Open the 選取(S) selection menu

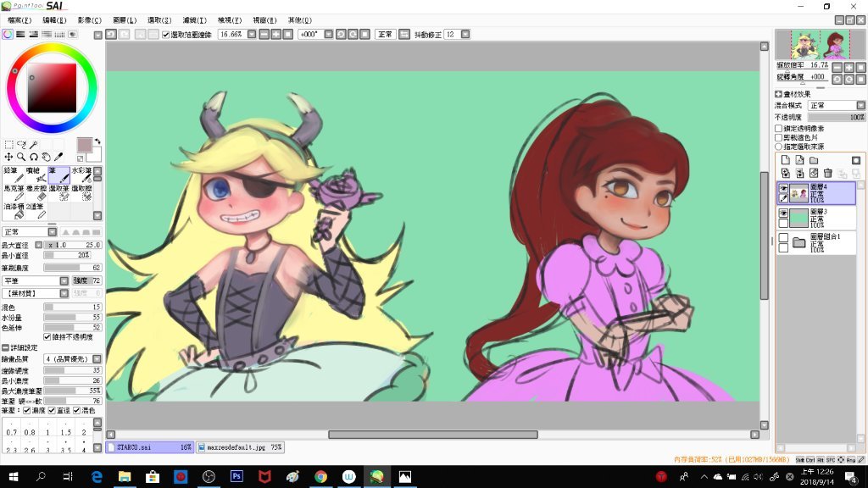pyautogui.click(x=159, y=20)
